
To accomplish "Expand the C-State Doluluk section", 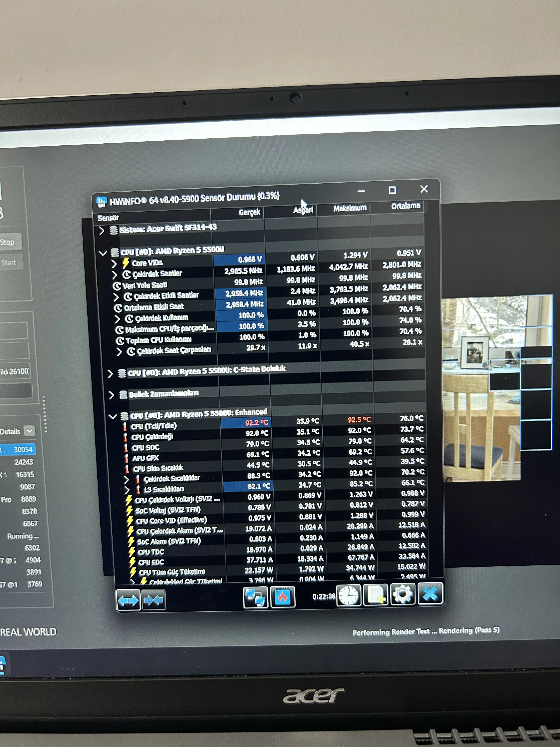I will point(110,373).
